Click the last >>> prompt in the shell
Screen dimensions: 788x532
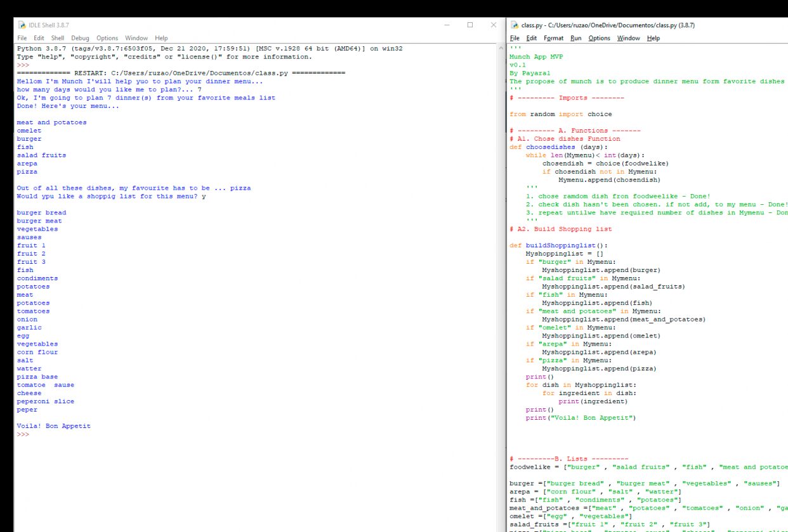[23, 434]
